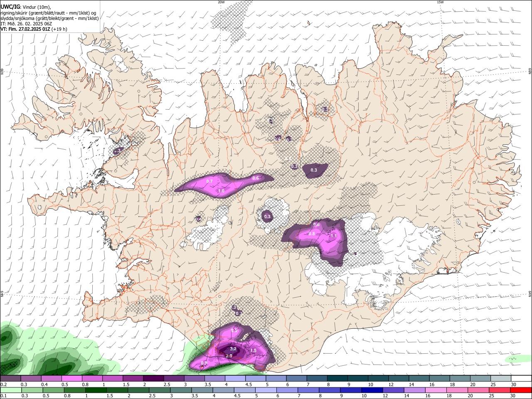Pick the dark teal 8 swatch in upper legend
Viewport: 532px width, 399px height.
(337, 379)
